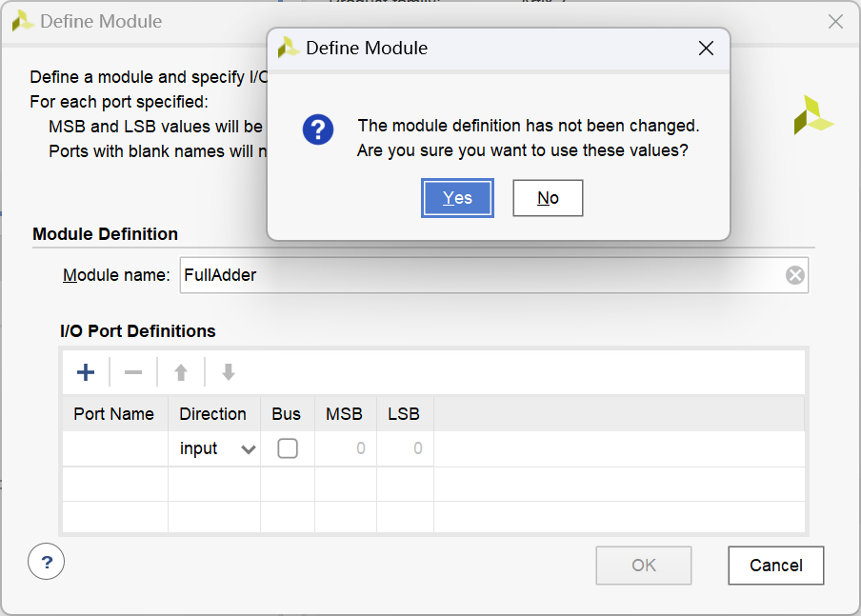Click the empty Port Name cell in first row
This screenshot has height=616, width=861.
click(x=115, y=448)
